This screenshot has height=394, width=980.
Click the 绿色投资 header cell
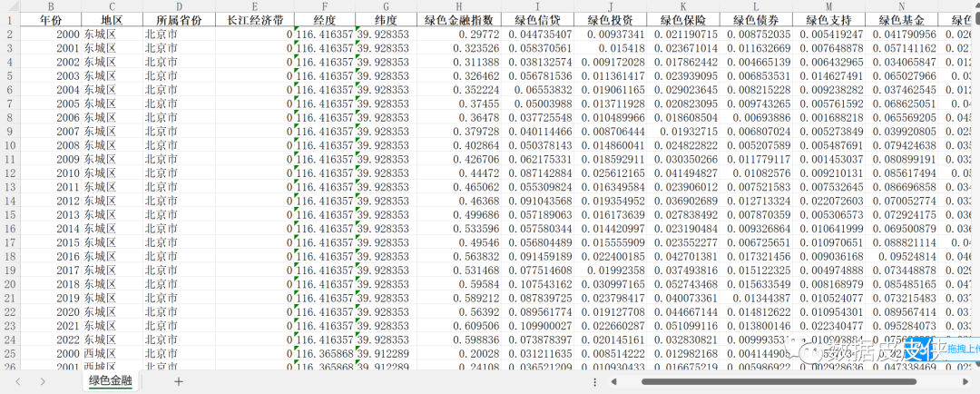(x=610, y=19)
